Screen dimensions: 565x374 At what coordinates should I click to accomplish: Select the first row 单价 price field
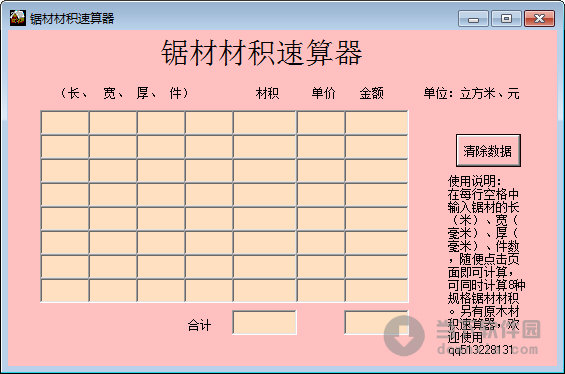(321, 123)
